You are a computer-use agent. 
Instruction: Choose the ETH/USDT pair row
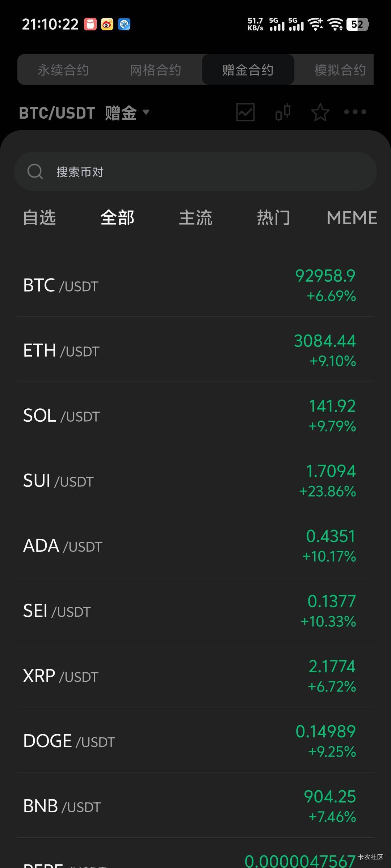[x=195, y=350]
